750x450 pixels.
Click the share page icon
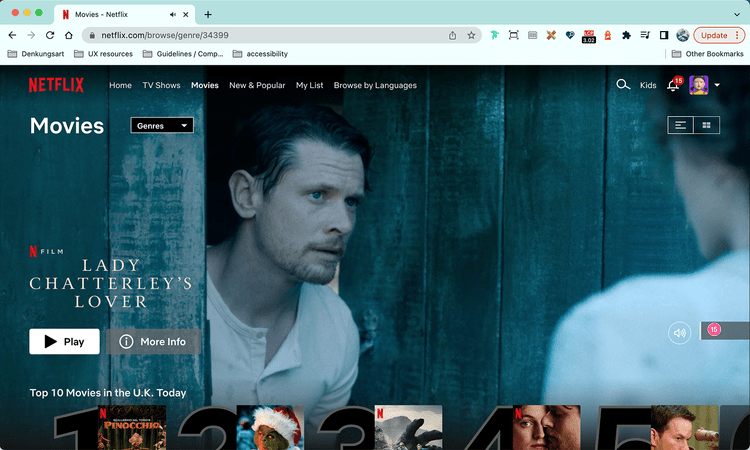pyautogui.click(x=452, y=35)
